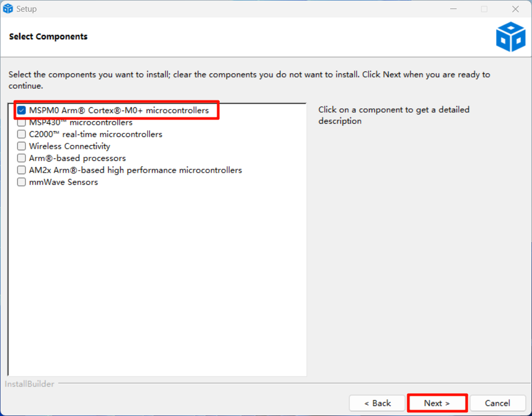Select the MSPM0 Arm Cortex-M0+ microcontrollers label
The height and width of the screenshot is (416, 532).
tap(119, 111)
